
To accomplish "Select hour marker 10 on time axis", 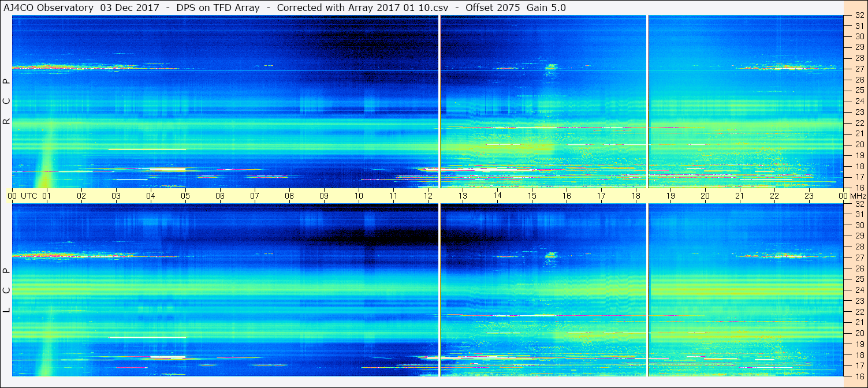I will pyautogui.click(x=359, y=196).
